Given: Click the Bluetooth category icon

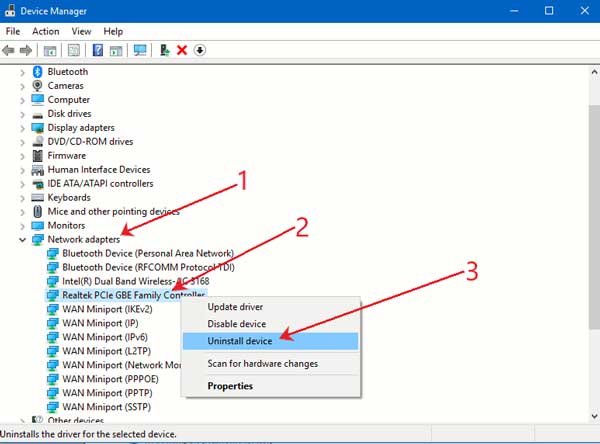Looking at the screenshot, I should point(37,72).
